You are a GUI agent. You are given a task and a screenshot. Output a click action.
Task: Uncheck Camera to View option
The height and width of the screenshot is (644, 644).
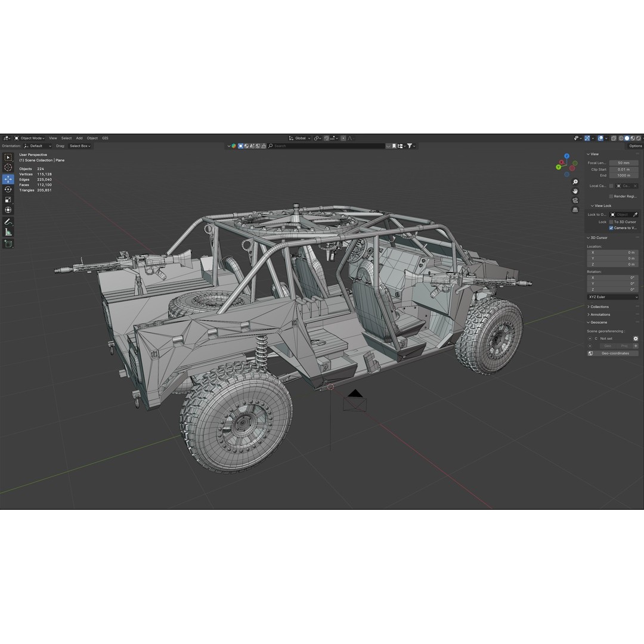(611, 228)
